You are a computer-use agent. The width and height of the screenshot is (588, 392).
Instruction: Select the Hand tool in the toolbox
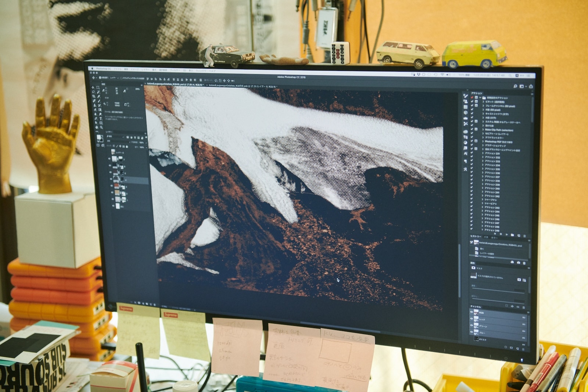97,127
